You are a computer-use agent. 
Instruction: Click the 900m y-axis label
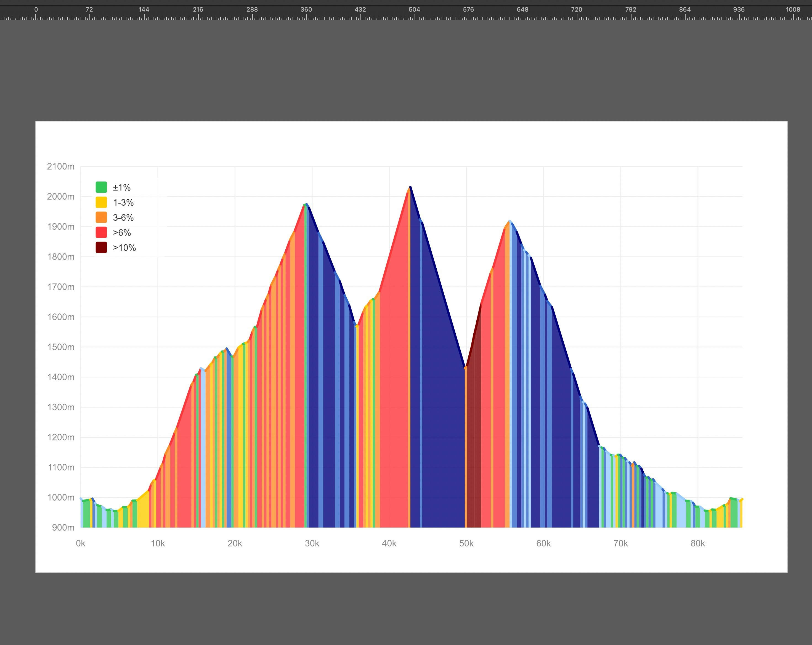(63, 527)
